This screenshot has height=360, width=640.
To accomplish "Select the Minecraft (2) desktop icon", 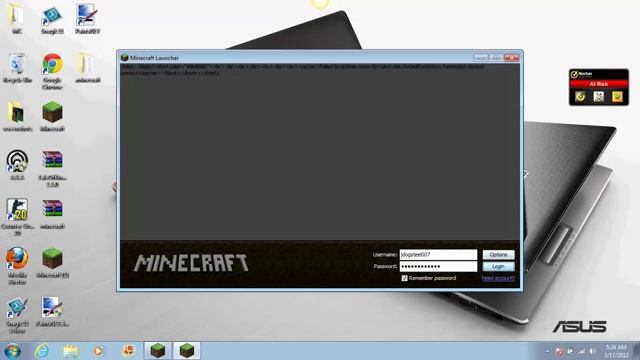I will coord(52,263).
